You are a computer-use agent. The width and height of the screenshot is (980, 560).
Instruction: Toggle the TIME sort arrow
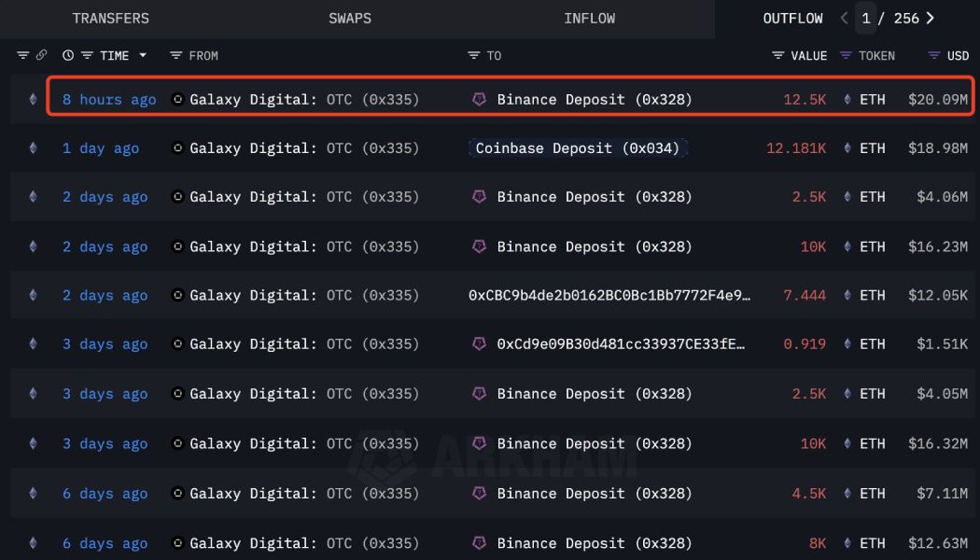tap(143, 56)
